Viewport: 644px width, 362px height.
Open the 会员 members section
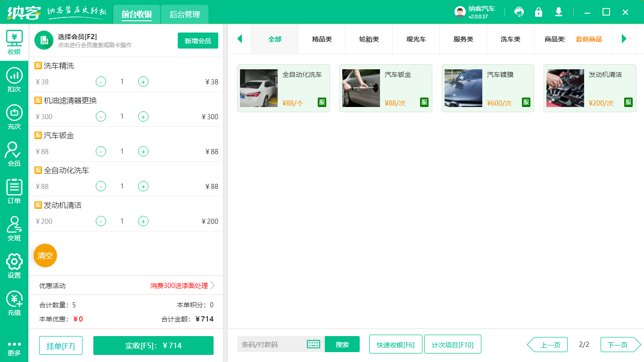(x=14, y=153)
